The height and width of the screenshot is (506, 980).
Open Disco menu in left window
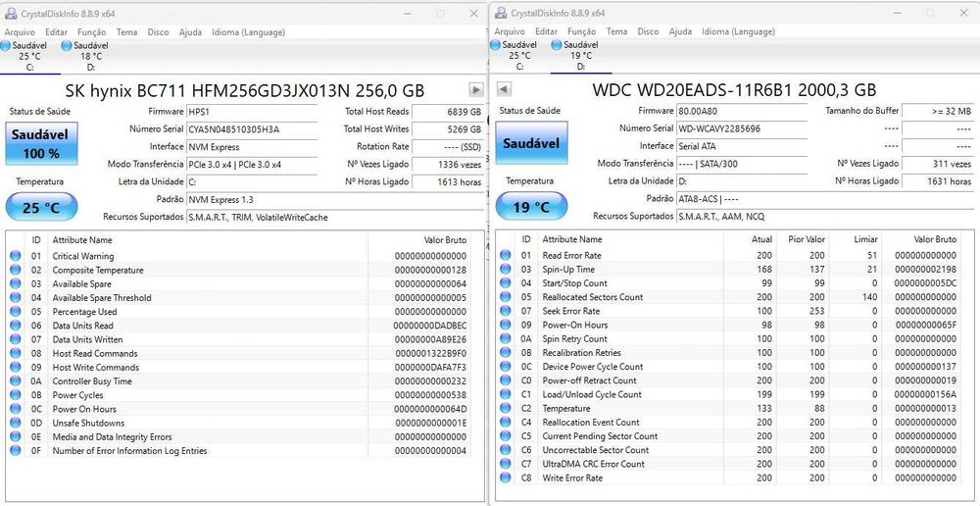coord(158,32)
